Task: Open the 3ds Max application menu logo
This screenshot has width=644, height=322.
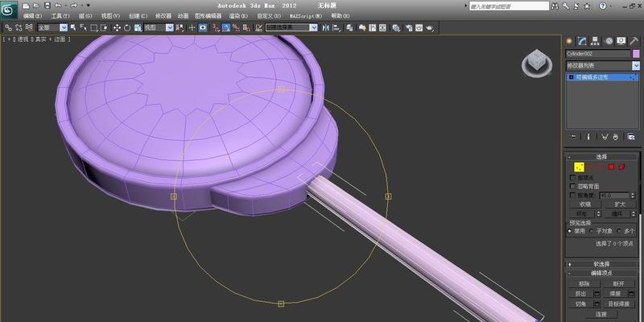Action: [x=9, y=10]
